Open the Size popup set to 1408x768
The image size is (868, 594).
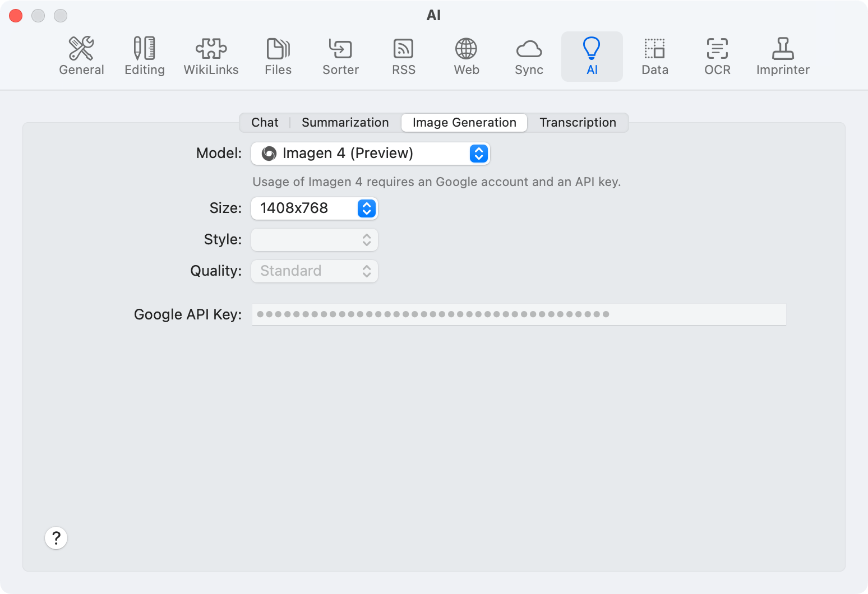click(x=314, y=208)
